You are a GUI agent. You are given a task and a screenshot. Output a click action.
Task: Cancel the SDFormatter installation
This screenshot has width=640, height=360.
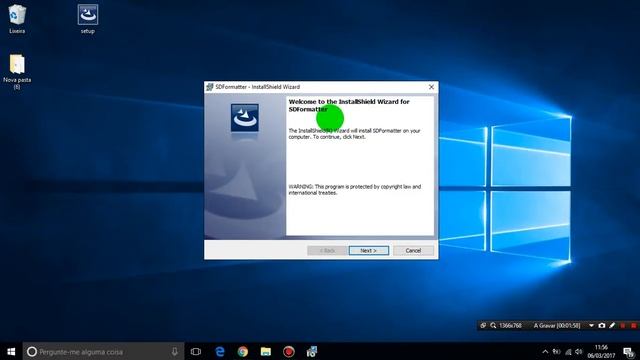point(413,250)
